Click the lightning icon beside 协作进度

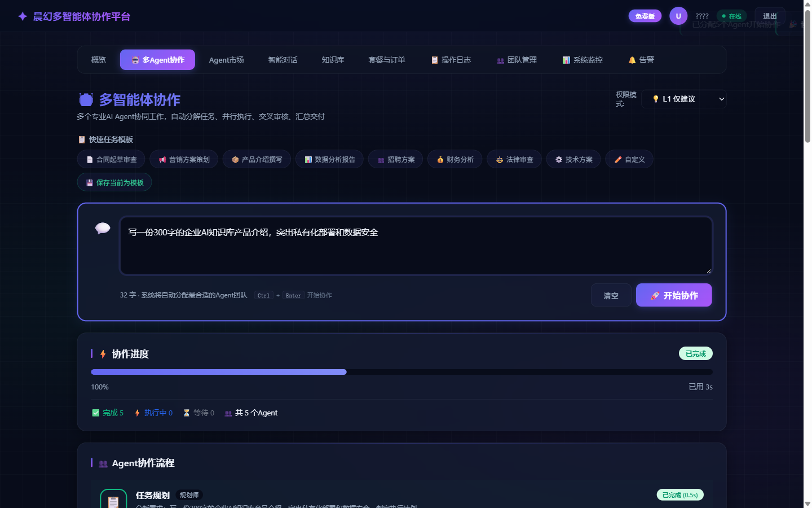tap(103, 354)
